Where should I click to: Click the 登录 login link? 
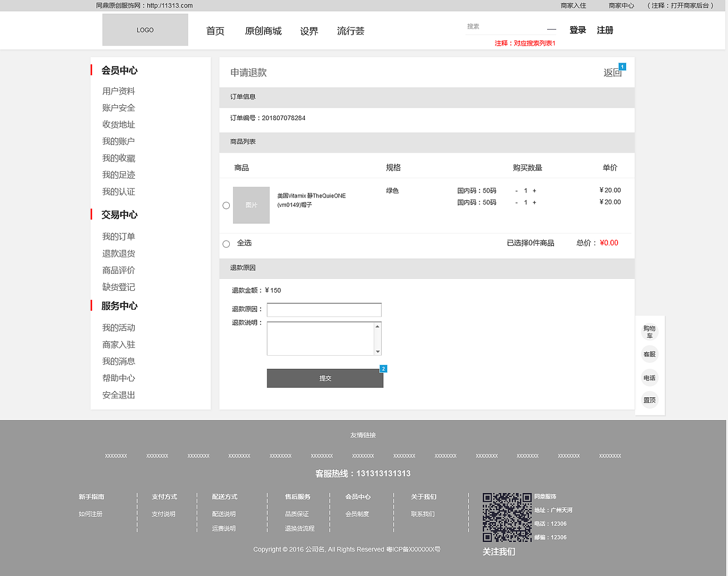[578, 30]
